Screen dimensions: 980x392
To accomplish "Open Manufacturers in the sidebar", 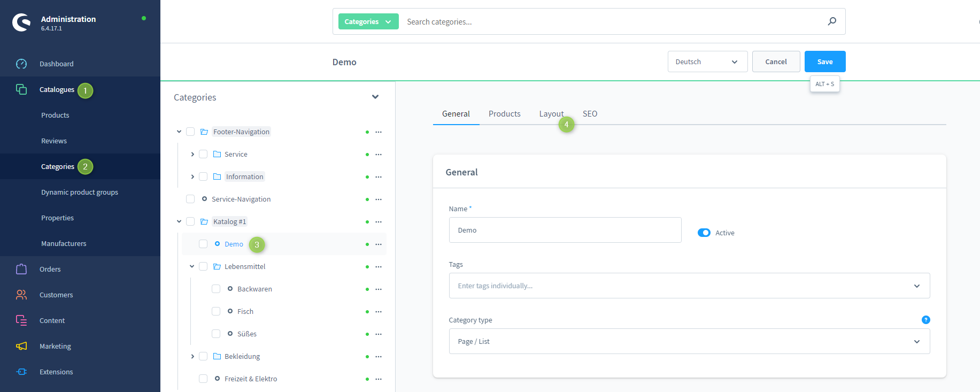I will tap(64, 243).
